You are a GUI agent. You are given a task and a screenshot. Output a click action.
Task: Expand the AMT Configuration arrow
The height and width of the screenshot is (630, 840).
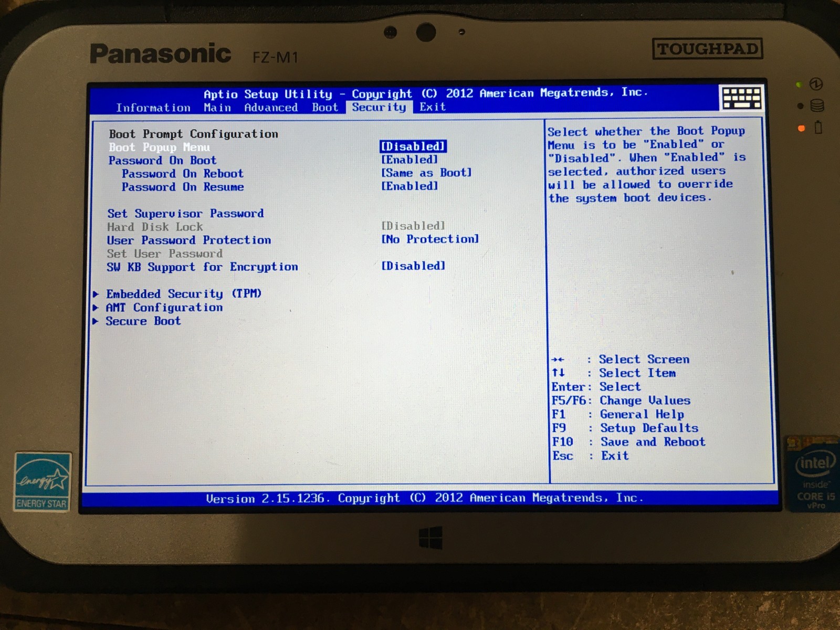tap(96, 308)
